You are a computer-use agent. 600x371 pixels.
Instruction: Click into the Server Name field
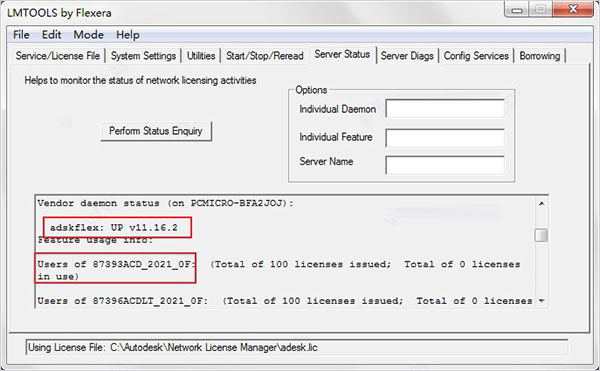coord(445,165)
